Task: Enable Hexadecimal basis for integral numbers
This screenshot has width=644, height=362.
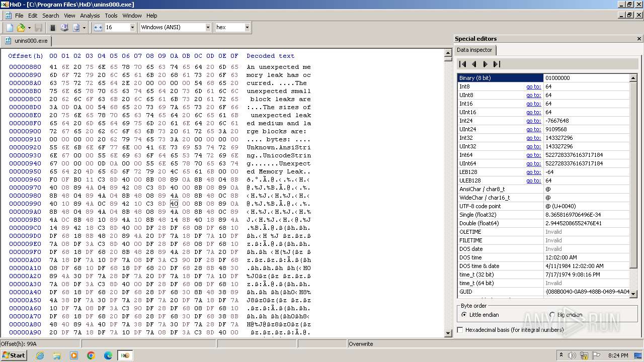Action: pos(510,330)
